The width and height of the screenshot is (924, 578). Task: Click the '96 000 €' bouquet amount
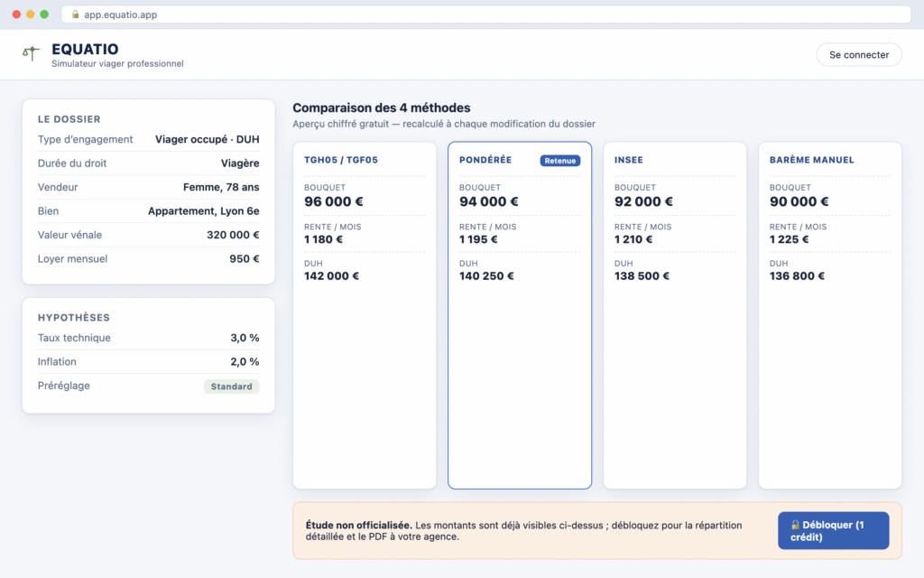334,201
